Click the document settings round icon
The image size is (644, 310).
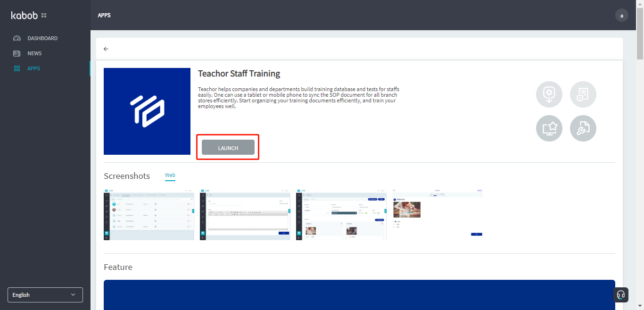[x=583, y=94]
